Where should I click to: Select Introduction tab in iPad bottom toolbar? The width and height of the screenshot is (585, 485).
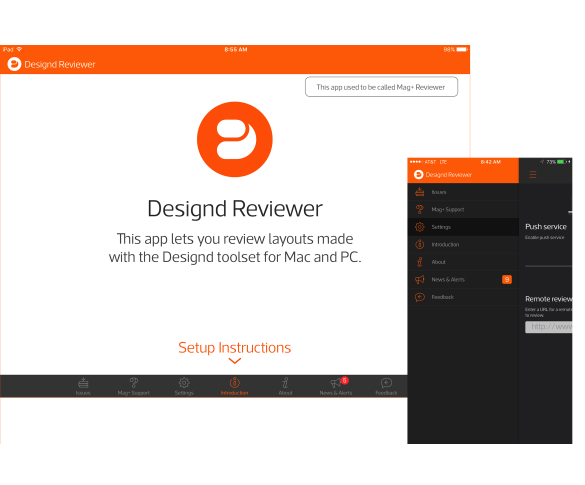click(x=234, y=386)
